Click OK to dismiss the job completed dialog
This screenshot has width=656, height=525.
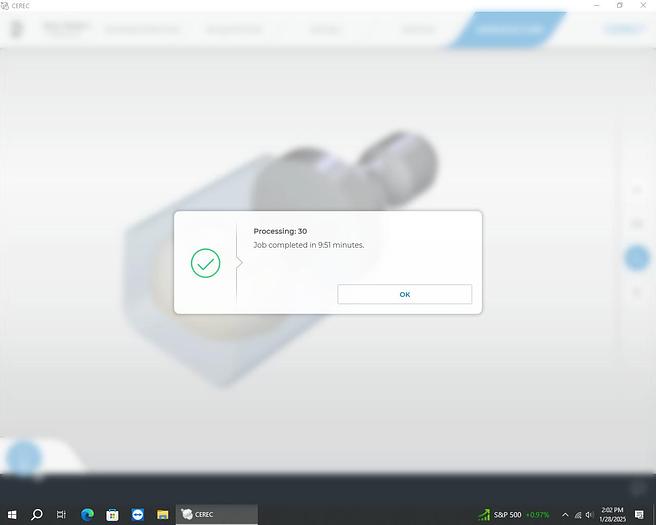click(x=404, y=294)
